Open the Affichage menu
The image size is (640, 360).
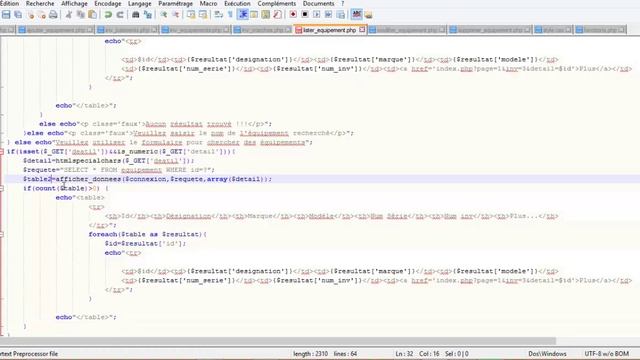click(x=74, y=3)
